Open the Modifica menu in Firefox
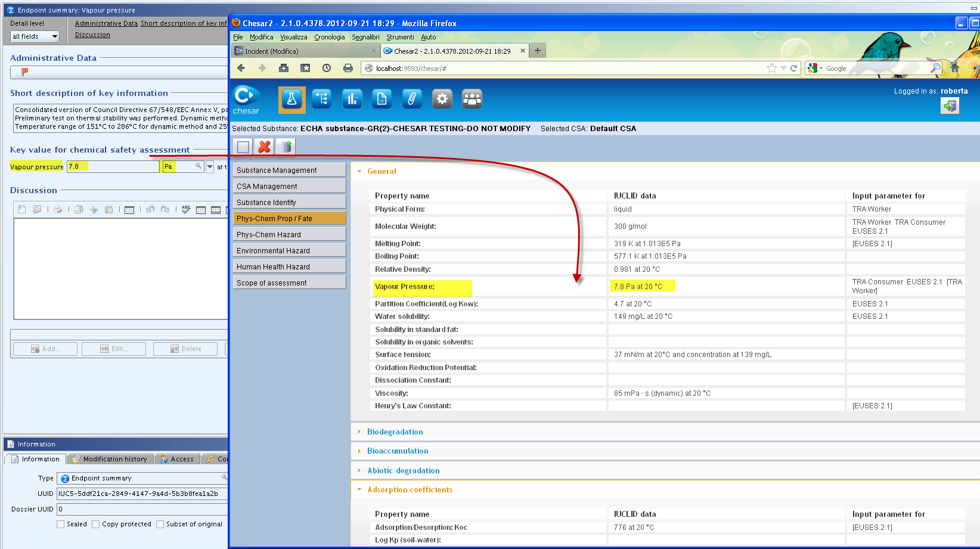This screenshot has height=549, width=980. [x=262, y=37]
